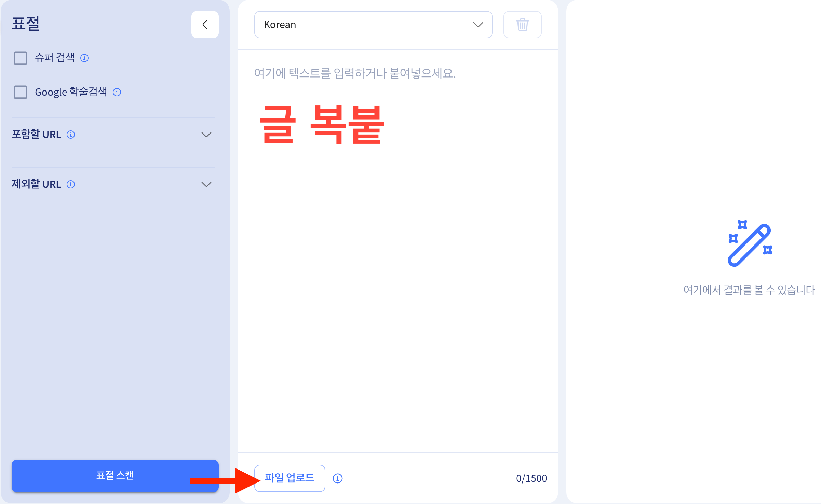Enable the Google 학술검색 checkbox
The width and height of the screenshot is (821, 504).
point(20,92)
